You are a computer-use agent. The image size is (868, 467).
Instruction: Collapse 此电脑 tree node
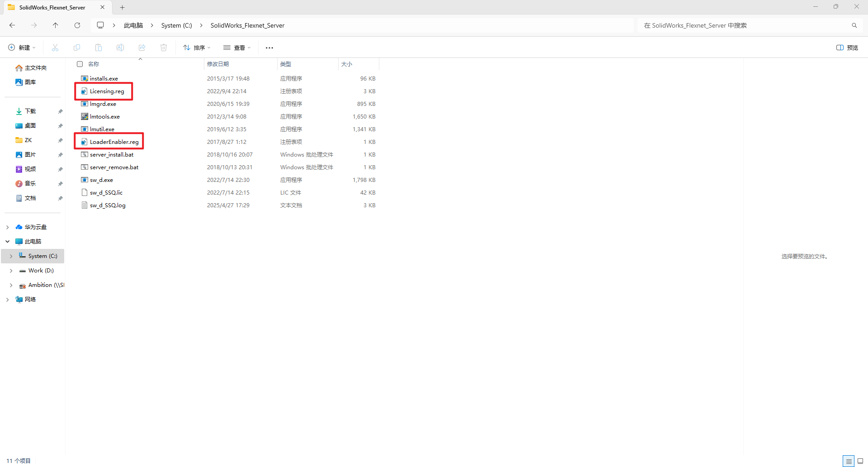click(x=8, y=242)
